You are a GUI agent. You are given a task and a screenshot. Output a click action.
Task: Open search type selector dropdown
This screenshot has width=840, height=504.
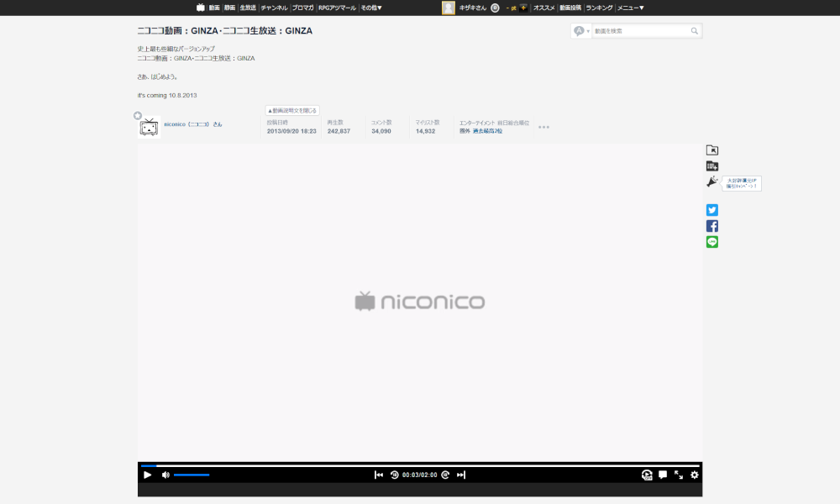click(581, 31)
